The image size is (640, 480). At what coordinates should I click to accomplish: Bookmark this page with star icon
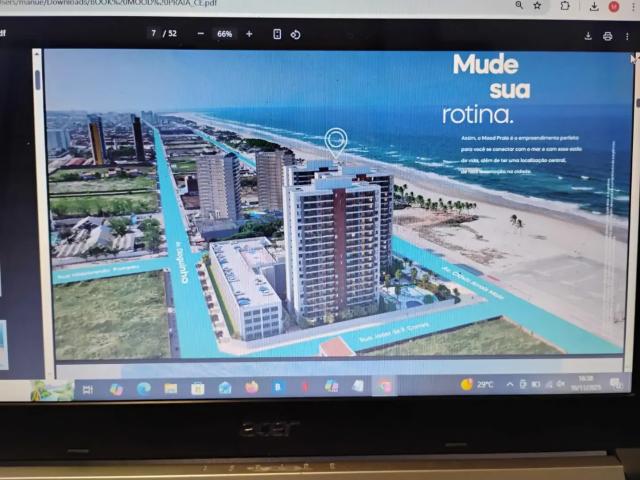click(537, 5)
